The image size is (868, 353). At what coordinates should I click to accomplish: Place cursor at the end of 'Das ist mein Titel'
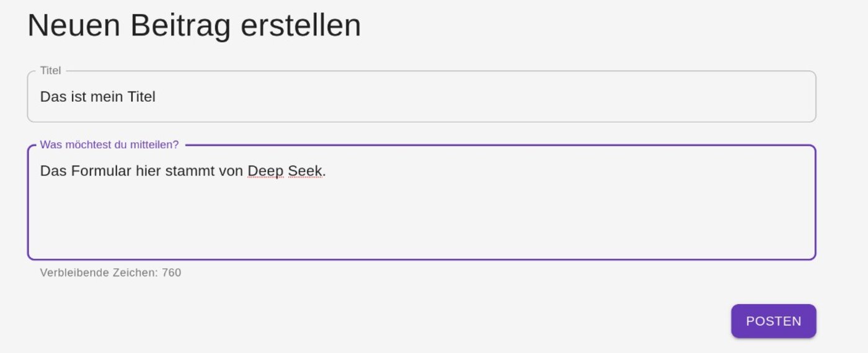[156, 97]
